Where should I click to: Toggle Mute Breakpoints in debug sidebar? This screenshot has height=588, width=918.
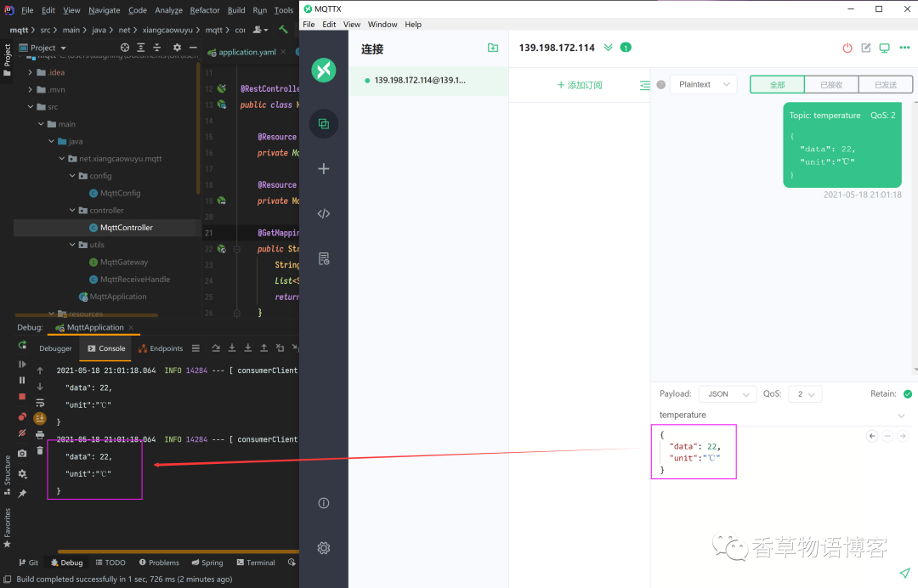tap(22, 433)
